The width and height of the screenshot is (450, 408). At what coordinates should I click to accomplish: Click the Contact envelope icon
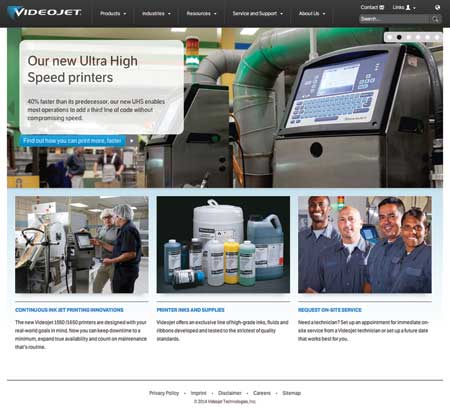(382, 7)
